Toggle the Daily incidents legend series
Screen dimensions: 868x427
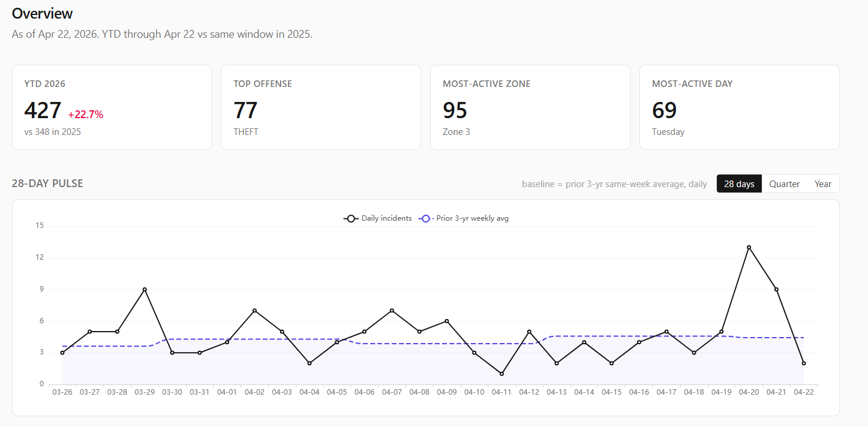378,218
